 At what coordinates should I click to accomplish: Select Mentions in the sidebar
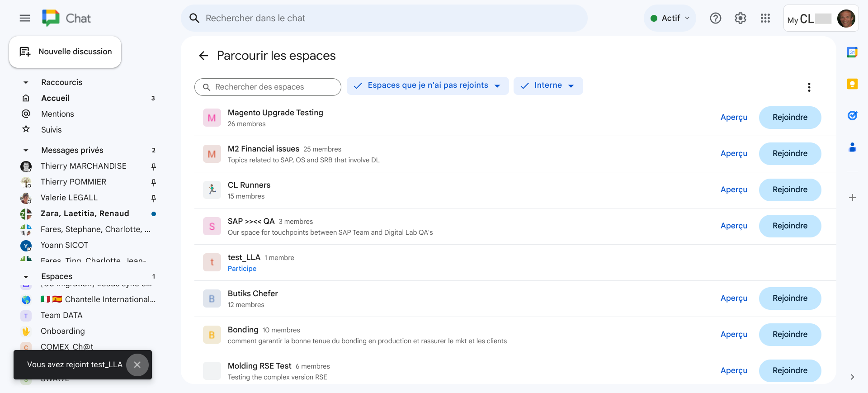57,114
